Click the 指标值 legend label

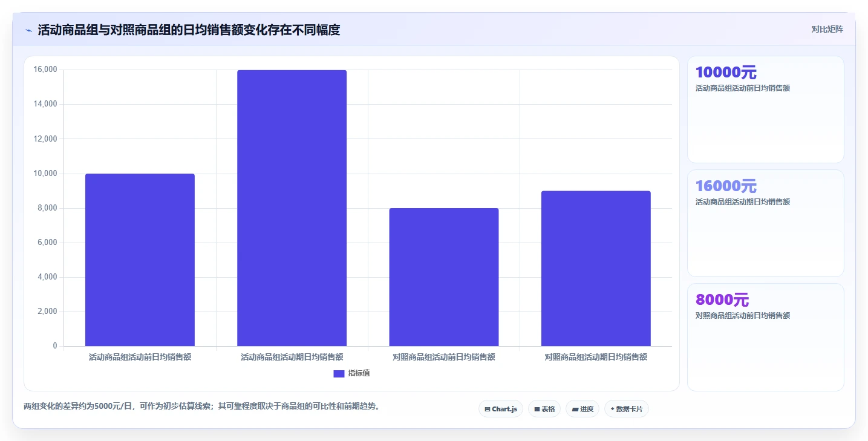click(x=359, y=373)
